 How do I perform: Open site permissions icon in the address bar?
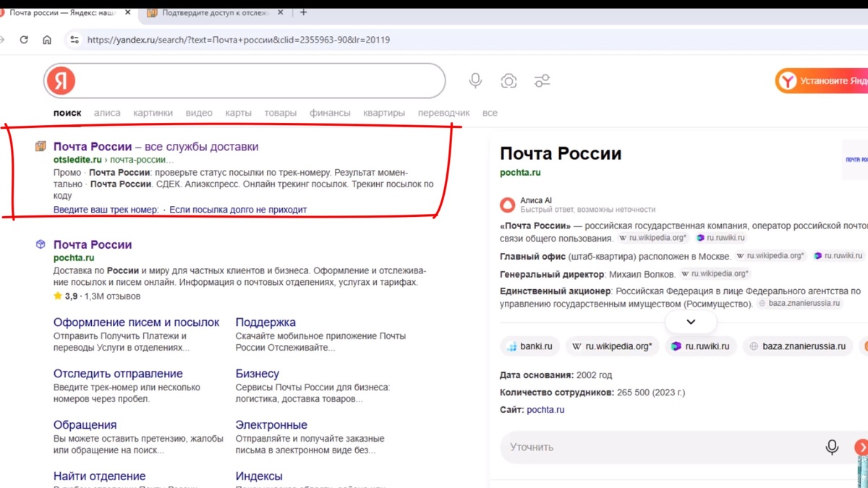(x=75, y=40)
